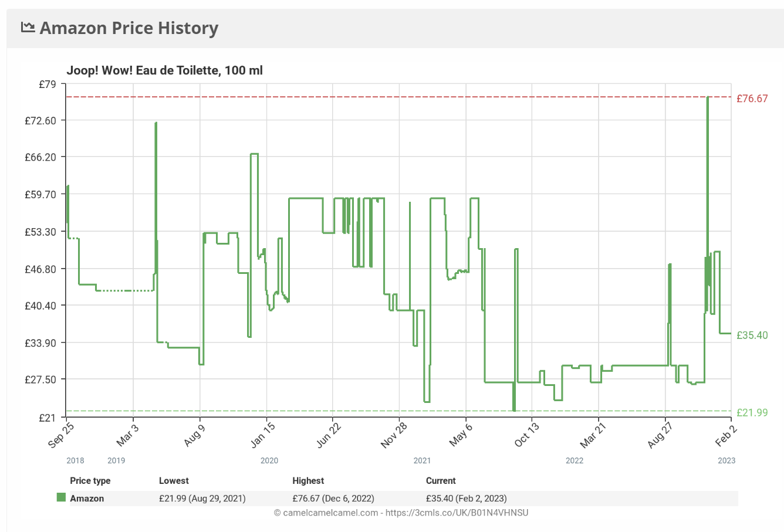784x532 pixels.
Task: Click the red £76.67 highest price label
Action: coord(752,99)
